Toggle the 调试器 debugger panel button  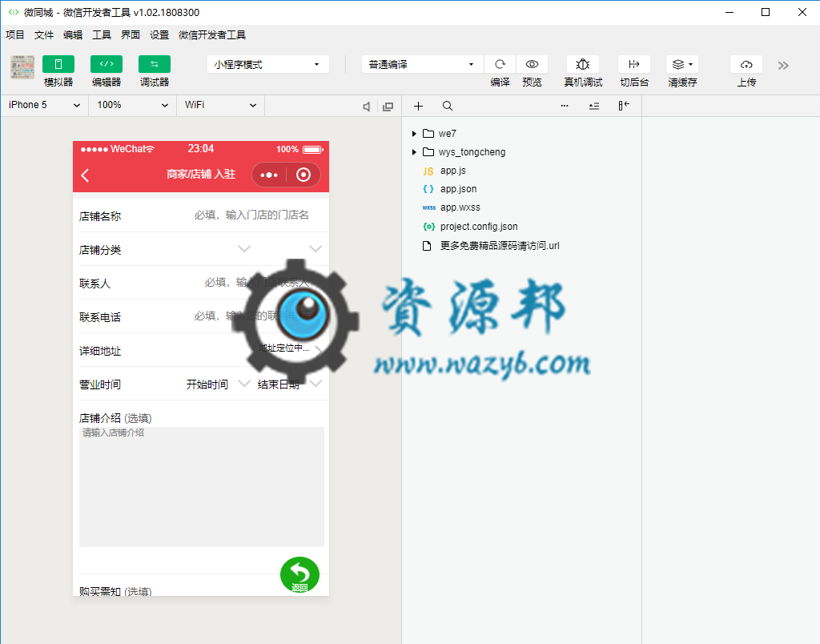coord(155,64)
